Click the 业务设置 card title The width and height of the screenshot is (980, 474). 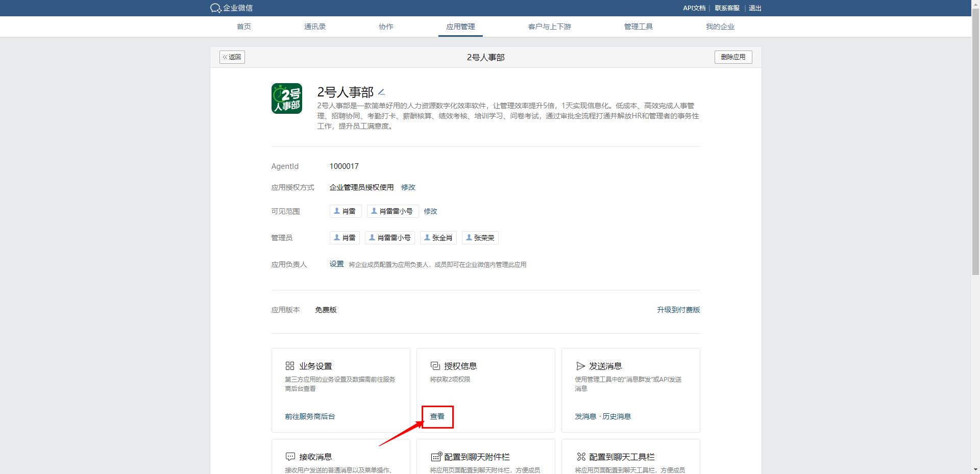coord(315,366)
